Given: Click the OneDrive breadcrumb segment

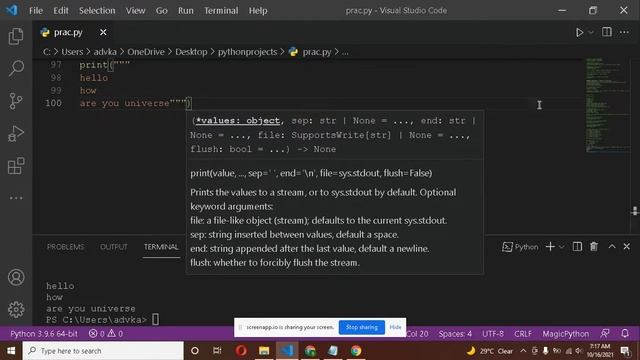Looking at the screenshot, I should (x=146, y=52).
